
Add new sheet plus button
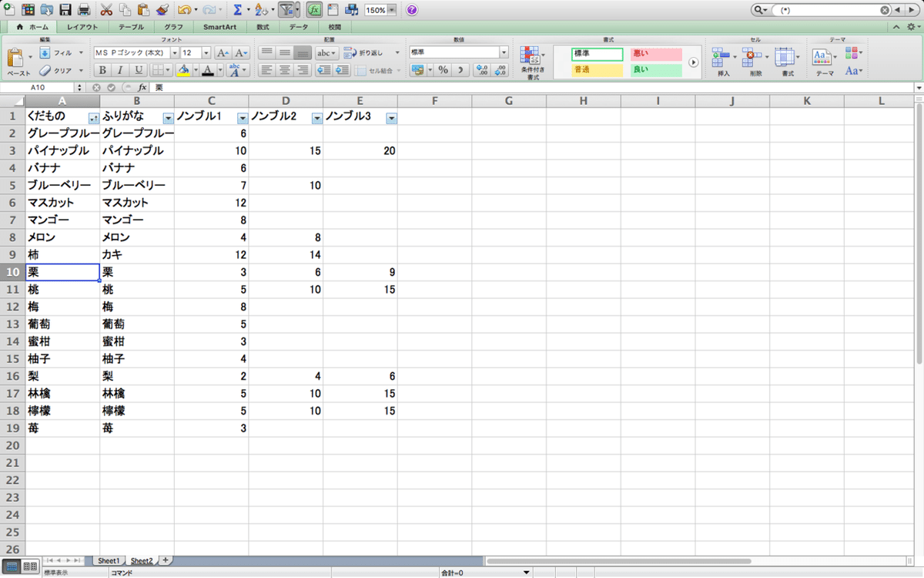(165, 560)
